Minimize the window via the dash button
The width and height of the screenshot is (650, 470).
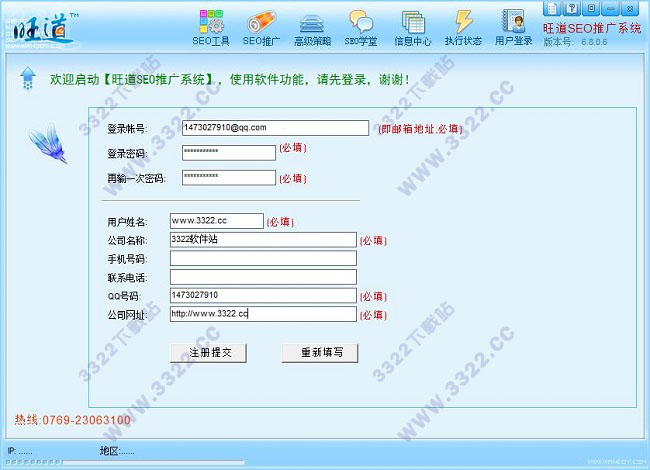pyautogui.click(x=611, y=8)
